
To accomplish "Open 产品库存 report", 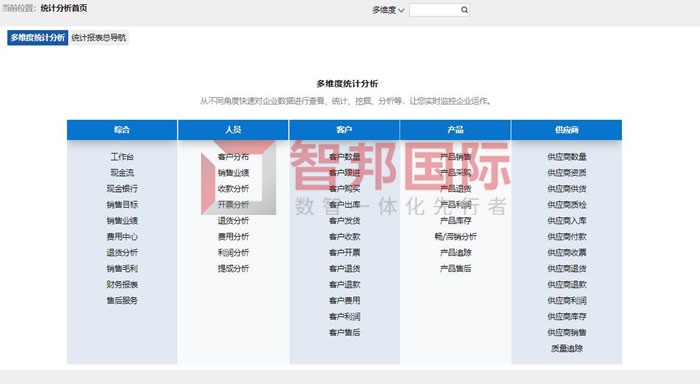I will click(455, 221).
